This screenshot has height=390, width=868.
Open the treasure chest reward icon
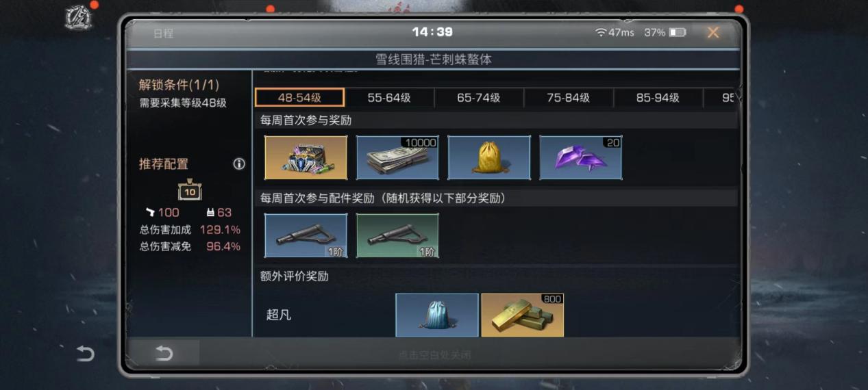click(306, 157)
